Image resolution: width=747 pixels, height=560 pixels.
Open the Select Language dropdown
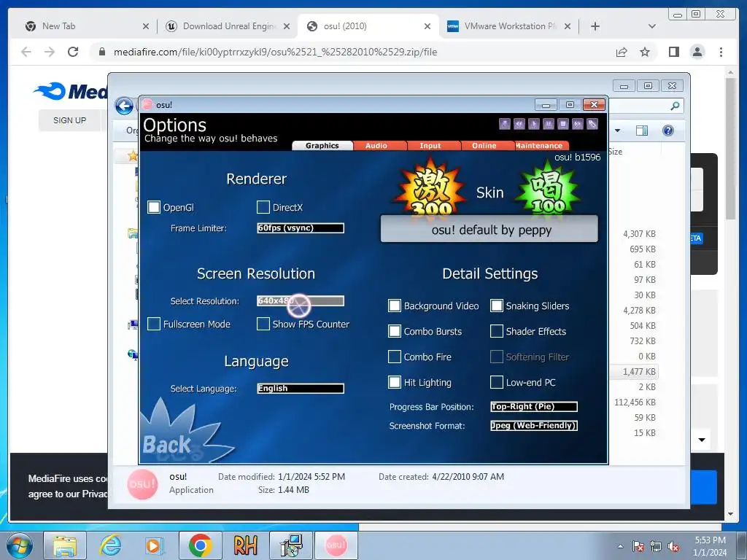click(x=301, y=389)
